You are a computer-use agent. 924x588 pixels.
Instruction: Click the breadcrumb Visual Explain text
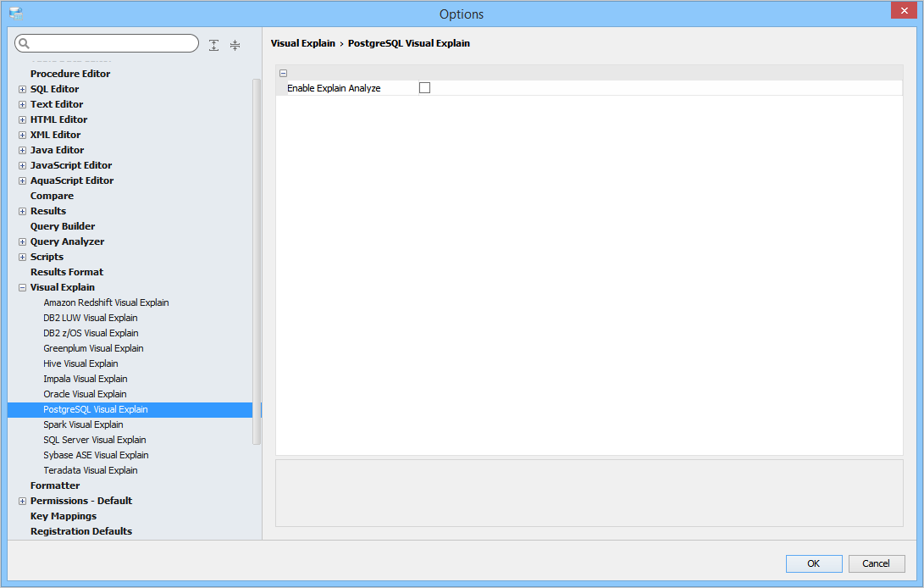coord(303,43)
